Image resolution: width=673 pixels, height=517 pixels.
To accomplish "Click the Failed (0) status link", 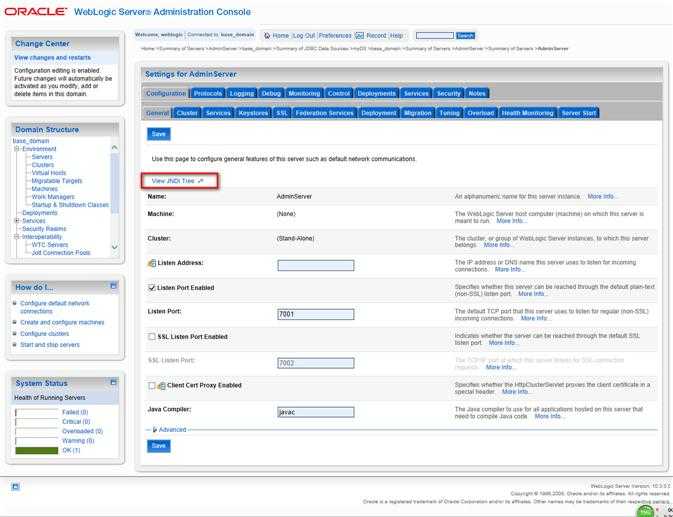I will coord(75,412).
